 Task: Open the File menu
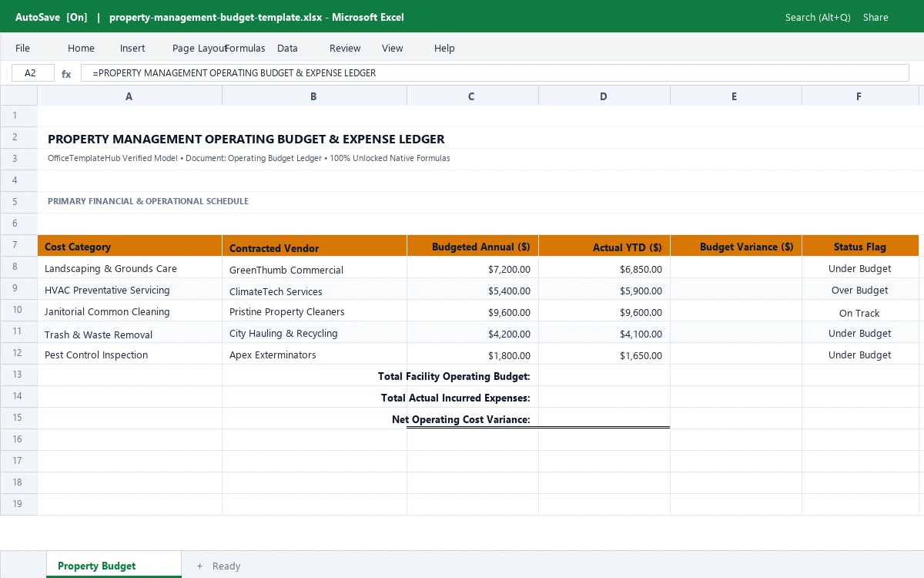pyautogui.click(x=22, y=48)
